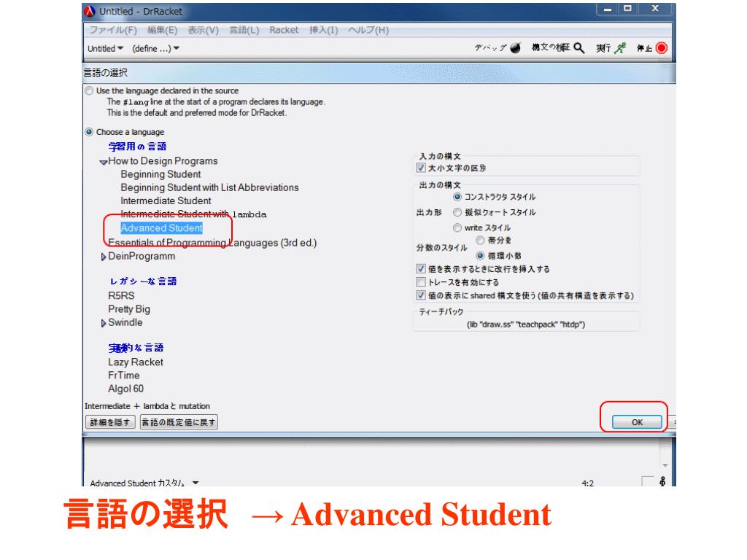Select Intermediate Student with lambda
Screen dimensions: 747x560
193,214
